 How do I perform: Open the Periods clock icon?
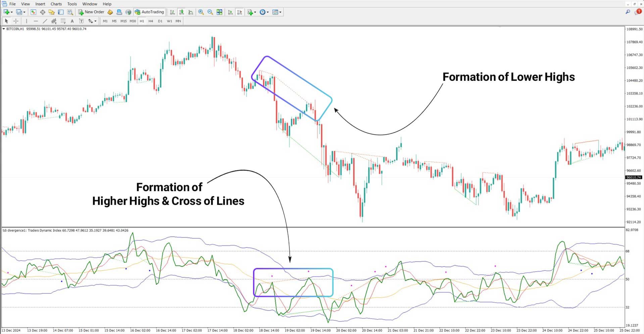coord(262,12)
